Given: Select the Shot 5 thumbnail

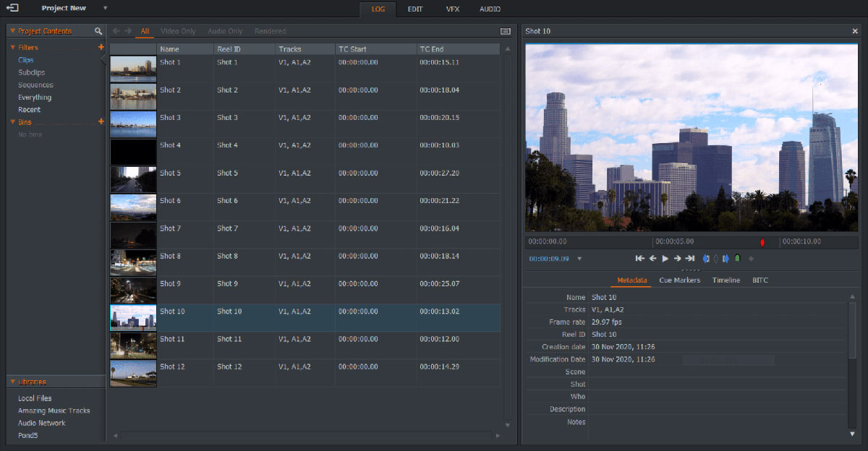Looking at the screenshot, I should pyautogui.click(x=133, y=179).
